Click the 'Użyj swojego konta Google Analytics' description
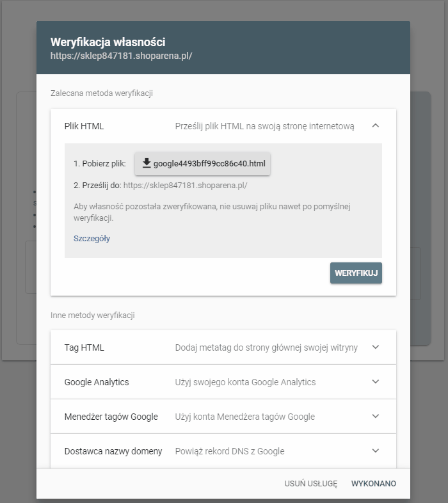The image size is (448, 503). [x=245, y=383]
